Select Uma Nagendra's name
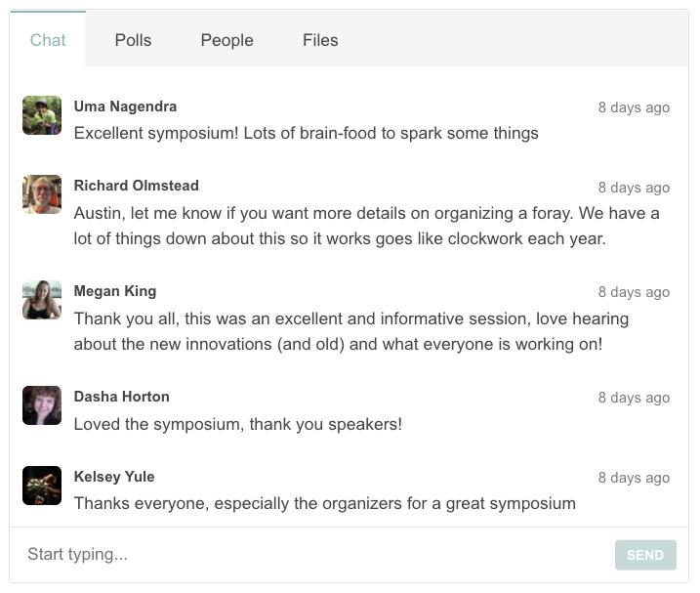 point(125,106)
